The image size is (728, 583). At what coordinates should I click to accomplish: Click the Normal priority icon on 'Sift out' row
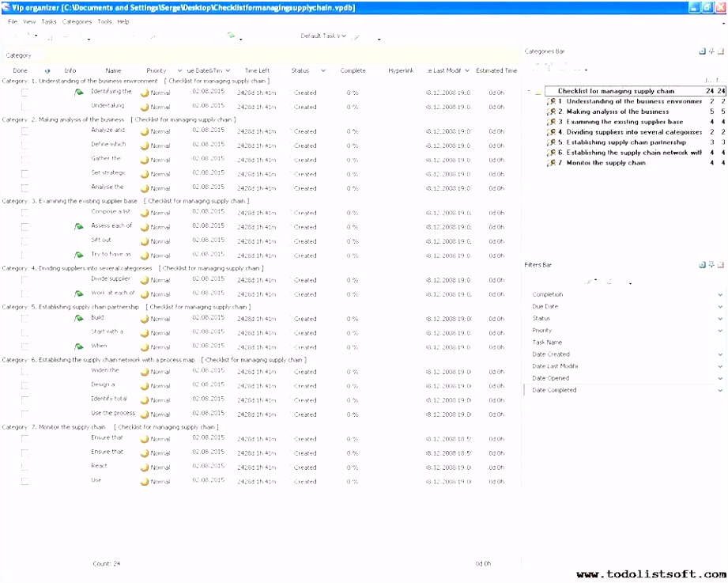tap(145, 241)
